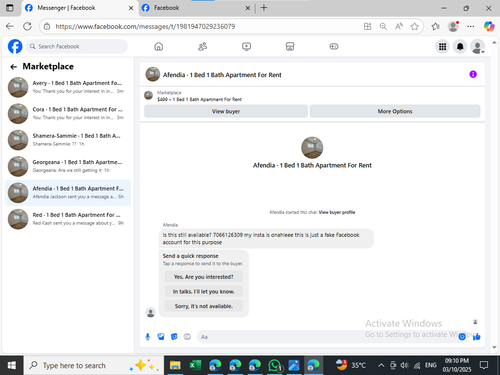Open split screen icon in address bar
The width and height of the screenshot is (500, 375).
[x=367, y=26]
